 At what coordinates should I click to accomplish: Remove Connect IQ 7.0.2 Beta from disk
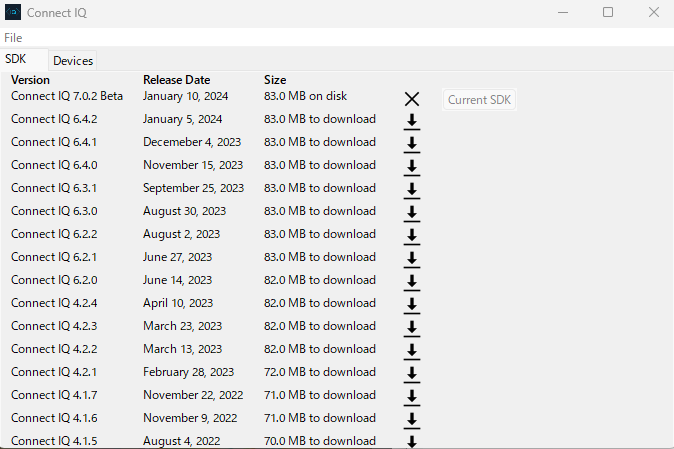point(412,99)
